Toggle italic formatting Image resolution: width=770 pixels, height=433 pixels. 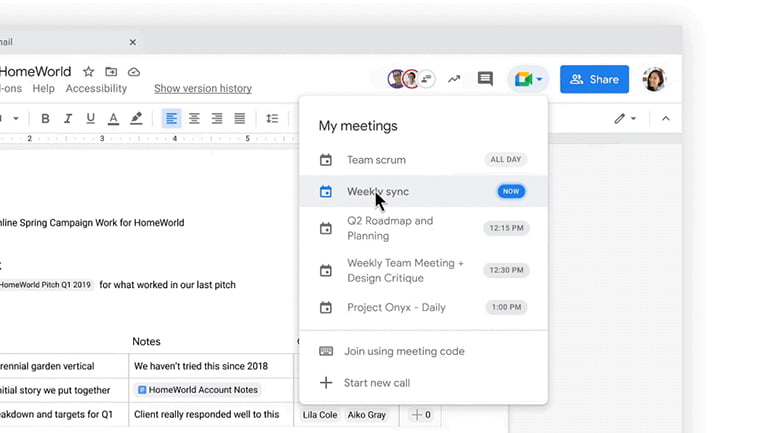tap(68, 118)
